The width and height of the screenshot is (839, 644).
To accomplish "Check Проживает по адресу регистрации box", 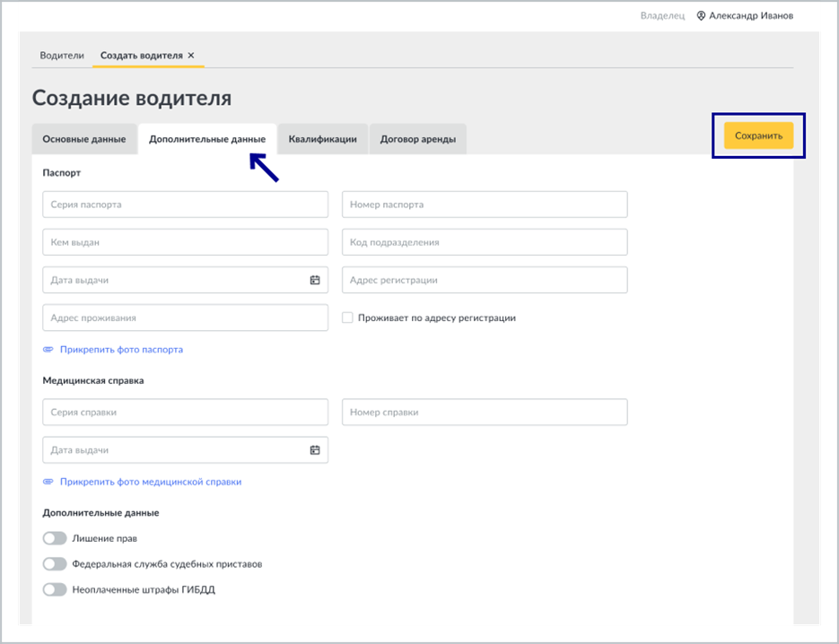I will [x=347, y=318].
